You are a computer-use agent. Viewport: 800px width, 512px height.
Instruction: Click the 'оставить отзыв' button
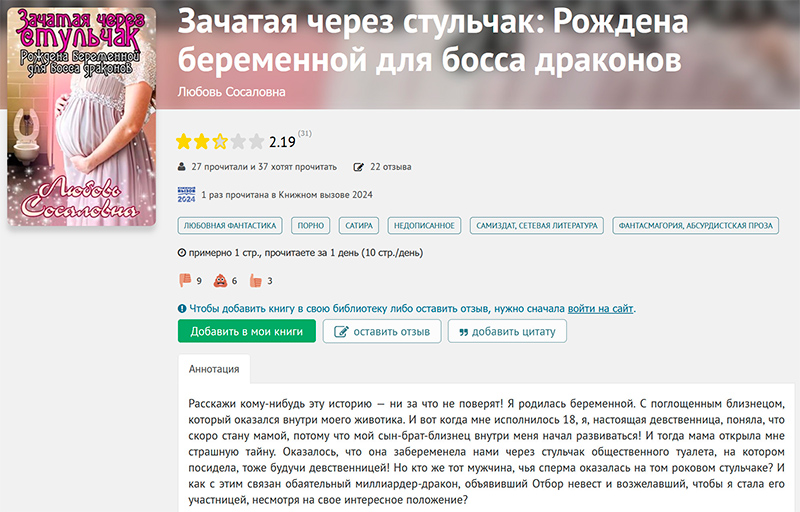point(382,332)
